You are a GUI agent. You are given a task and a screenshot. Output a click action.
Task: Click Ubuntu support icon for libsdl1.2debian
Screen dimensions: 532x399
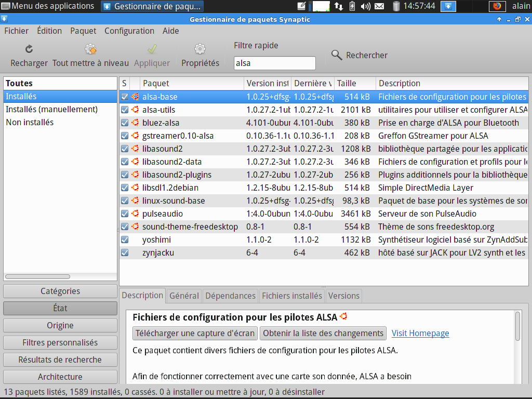(135, 188)
